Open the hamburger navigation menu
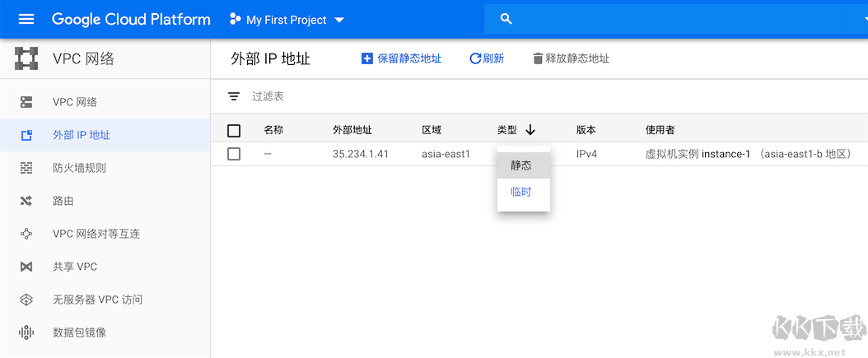Image resolution: width=868 pixels, height=358 pixels. coord(26,20)
